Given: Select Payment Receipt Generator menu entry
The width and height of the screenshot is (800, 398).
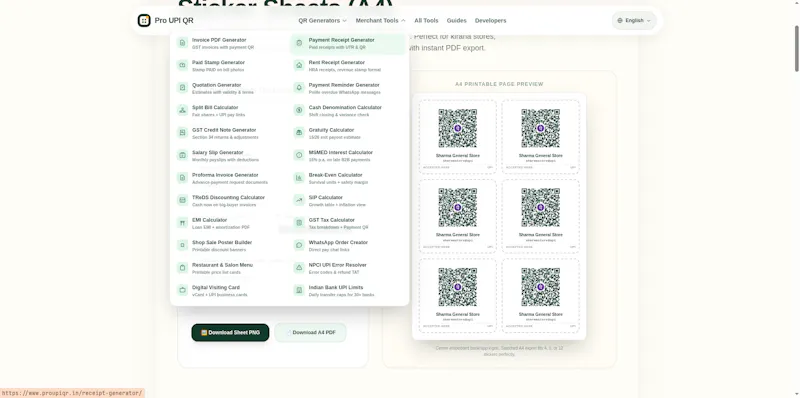Looking at the screenshot, I should point(348,43).
